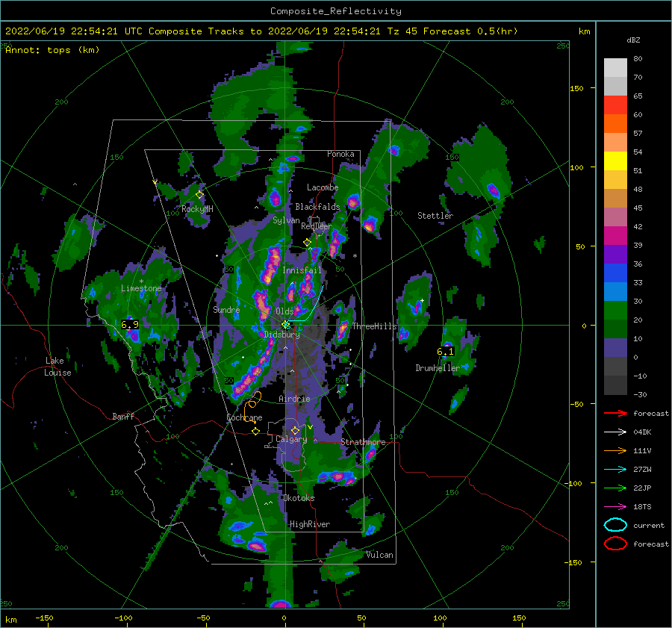Image resolution: width=672 pixels, height=628 pixels.
Task: Click the 04DK track name in legend
Action: coord(642,432)
